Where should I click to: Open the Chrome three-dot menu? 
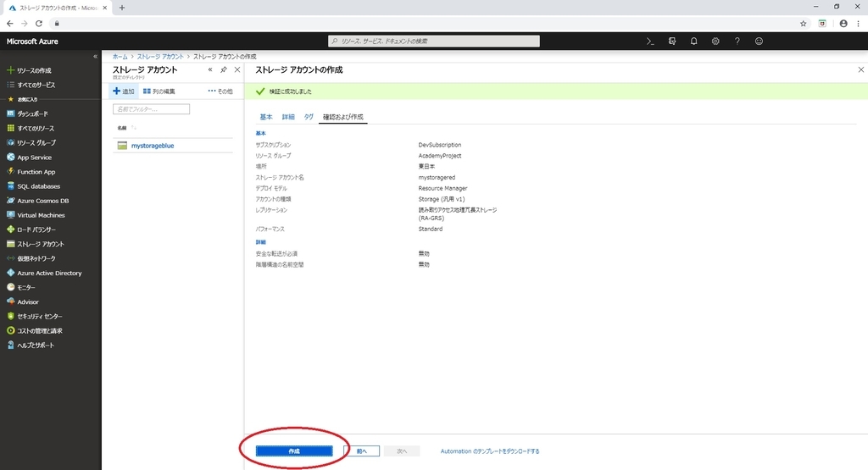(x=858, y=23)
